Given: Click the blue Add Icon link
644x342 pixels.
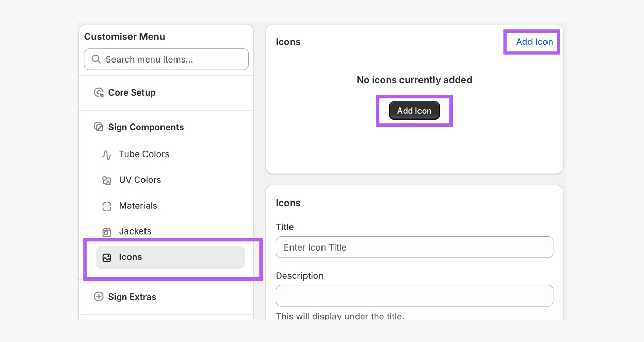Looking at the screenshot, I should [x=534, y=42].
